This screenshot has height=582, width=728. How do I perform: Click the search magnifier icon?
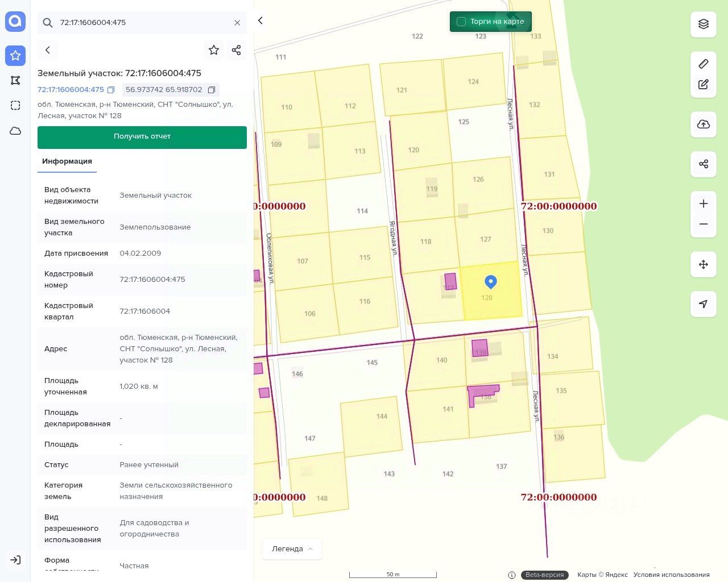pyautogui.click(x=48, y=23)
